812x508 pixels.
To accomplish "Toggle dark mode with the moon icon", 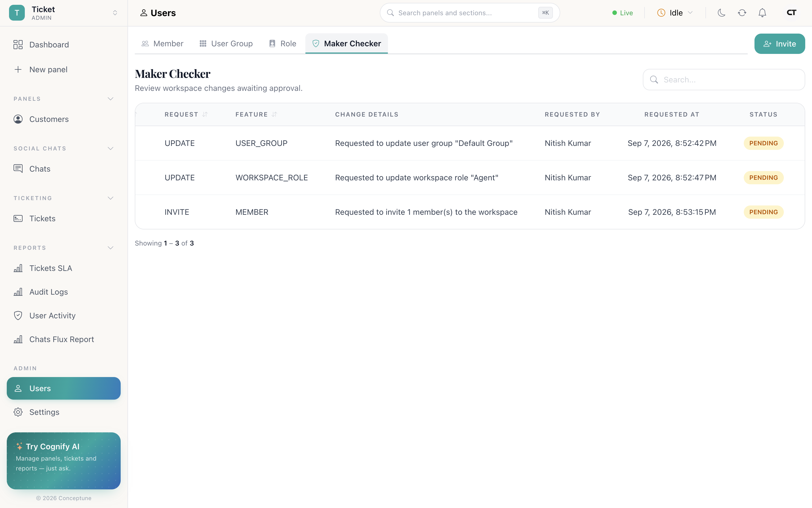I will click(x=721, y=13).
